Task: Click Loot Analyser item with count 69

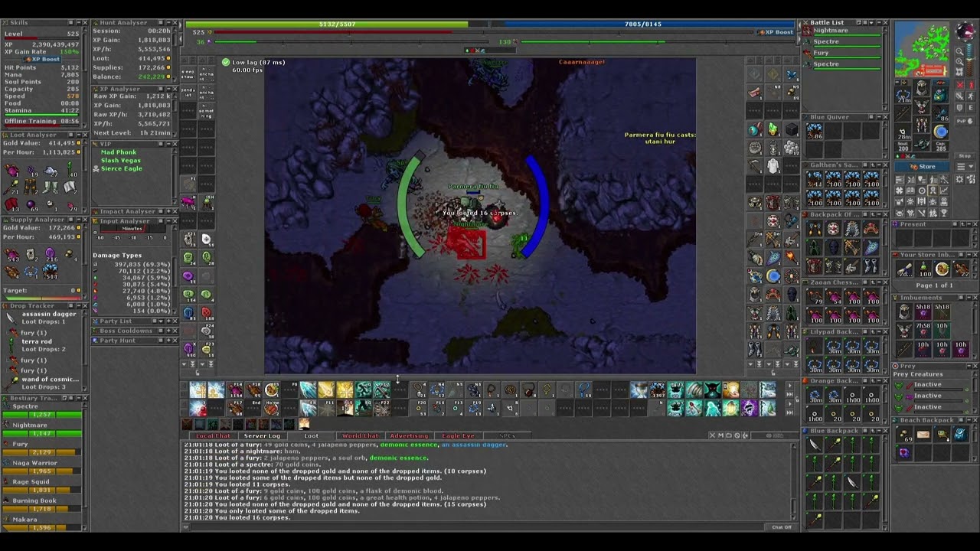Action: tap(31, 205)
